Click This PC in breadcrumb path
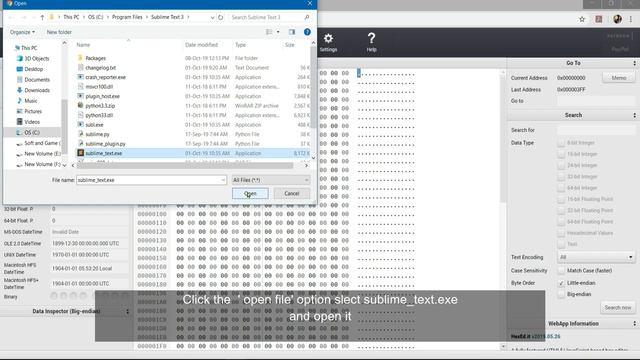640x360 pixels. (71, 17)
